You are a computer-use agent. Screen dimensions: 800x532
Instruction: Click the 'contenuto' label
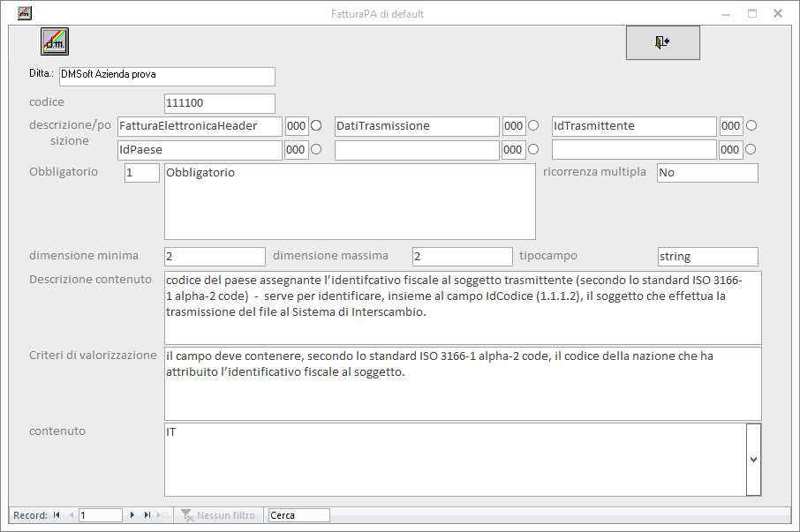[x=57, y=431]
